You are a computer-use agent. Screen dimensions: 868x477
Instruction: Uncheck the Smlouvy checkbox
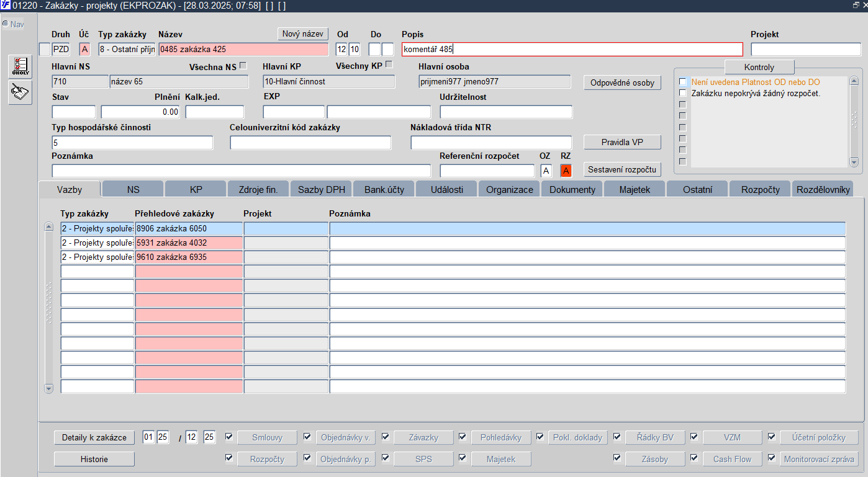coord(229,437)
